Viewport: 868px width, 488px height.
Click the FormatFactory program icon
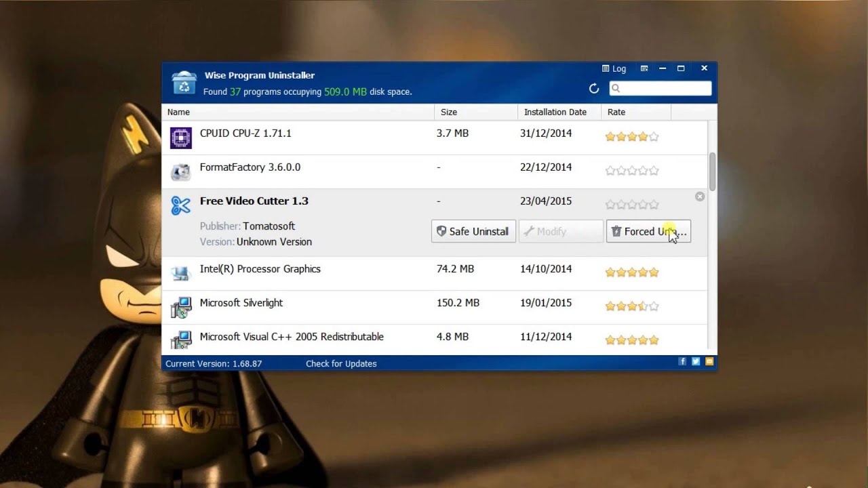pos(180,172)
